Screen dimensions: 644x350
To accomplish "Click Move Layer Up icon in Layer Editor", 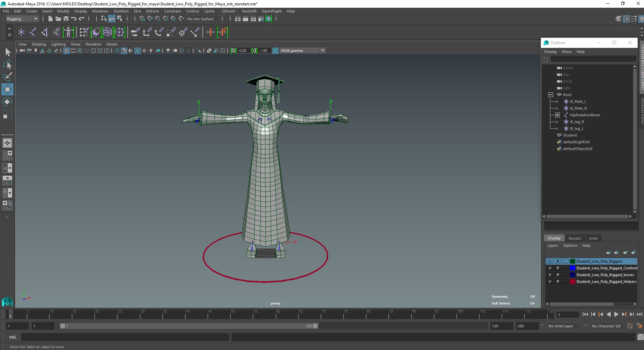I will point(608,253).
